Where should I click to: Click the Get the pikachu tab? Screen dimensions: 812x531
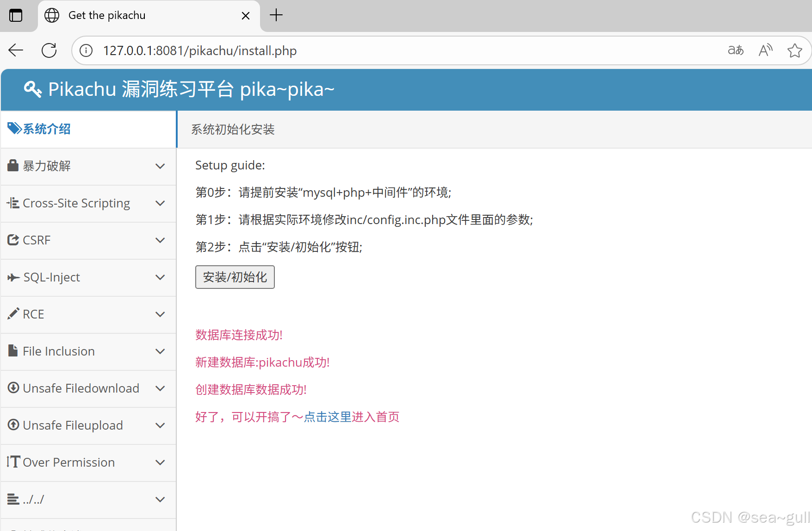tap(149, 16)
